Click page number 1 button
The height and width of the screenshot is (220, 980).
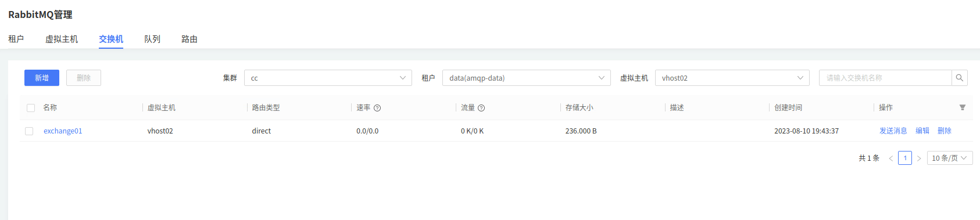coord(905,158)
